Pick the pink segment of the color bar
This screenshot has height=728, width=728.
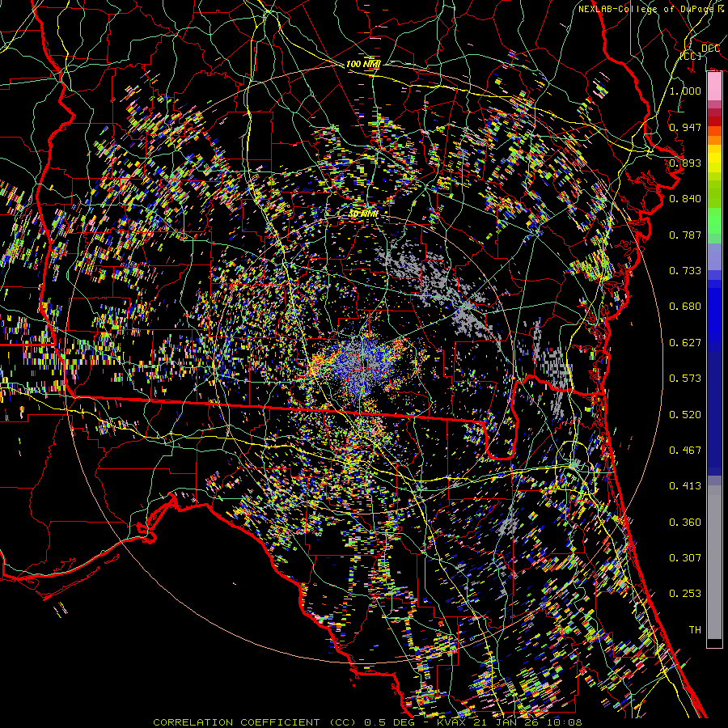click(x=714, y=87)
